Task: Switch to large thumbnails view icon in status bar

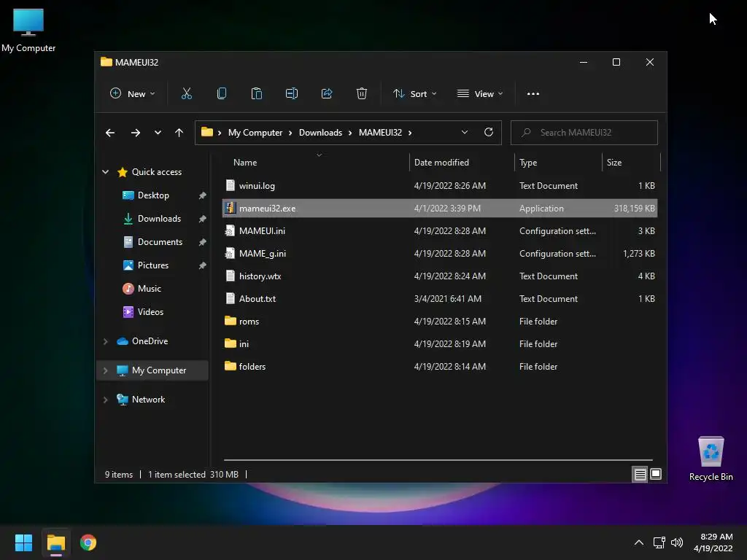Action: click(656, 474)
